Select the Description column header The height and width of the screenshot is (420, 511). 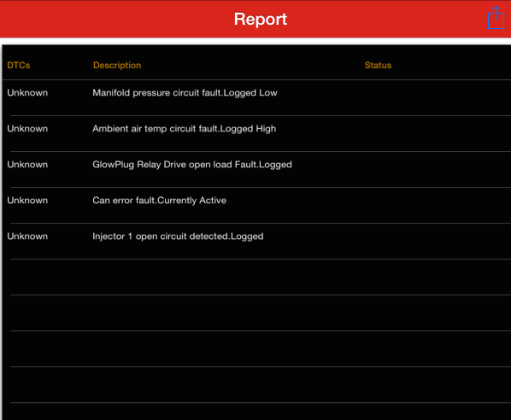[x=117, y=65]
